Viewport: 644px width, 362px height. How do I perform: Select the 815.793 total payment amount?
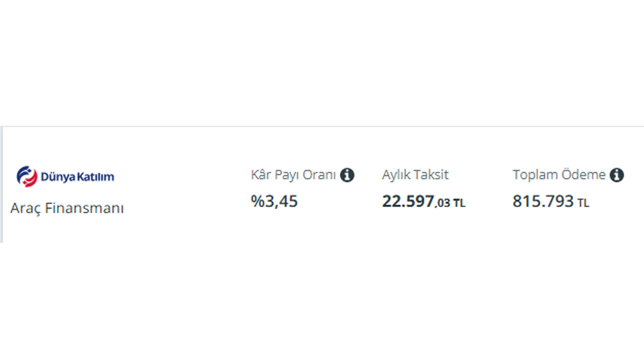pyautogui.click(x=543, y=201)
